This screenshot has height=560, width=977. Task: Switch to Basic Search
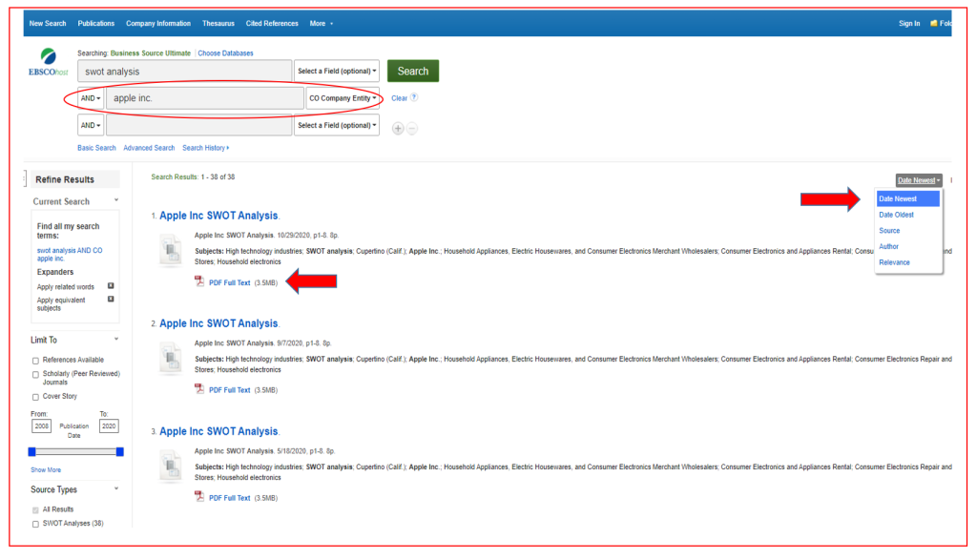[96, 148]
